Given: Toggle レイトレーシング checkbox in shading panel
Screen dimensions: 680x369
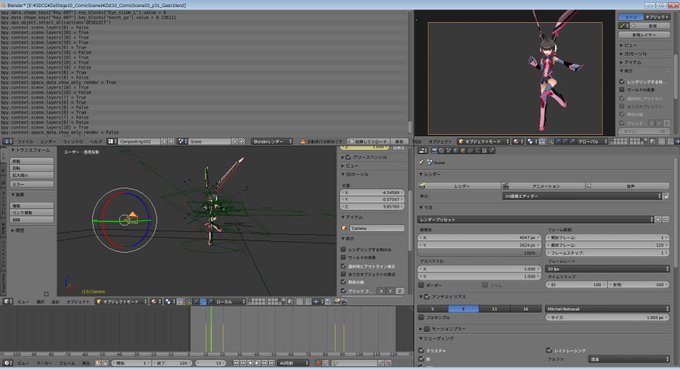Looking at the screenshot, I should (x=549, y=350).
